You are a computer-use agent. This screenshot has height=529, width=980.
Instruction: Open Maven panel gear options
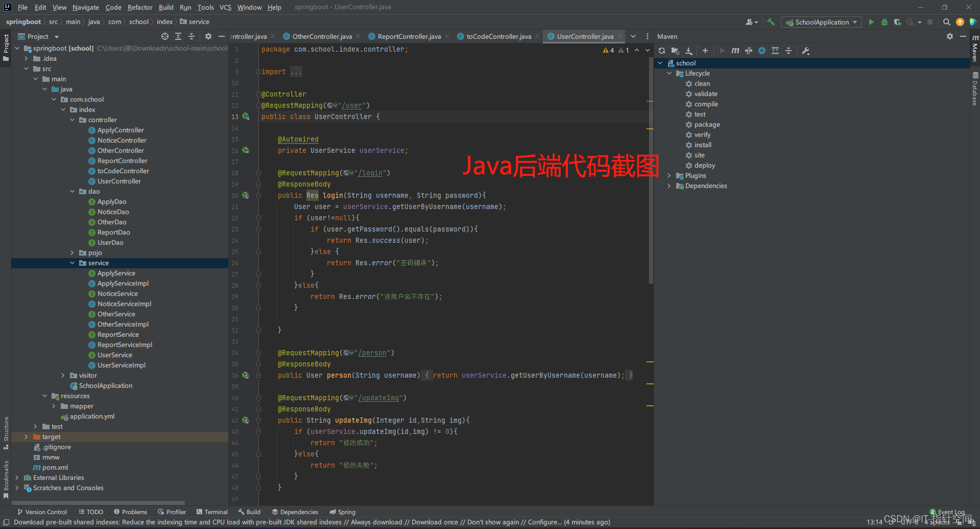click(950, 36)
